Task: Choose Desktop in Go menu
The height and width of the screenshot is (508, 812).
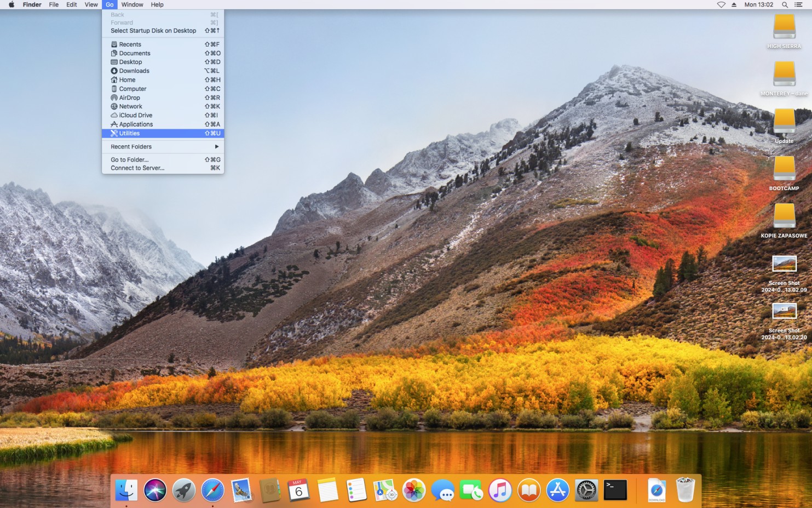Action: point(163,62)
